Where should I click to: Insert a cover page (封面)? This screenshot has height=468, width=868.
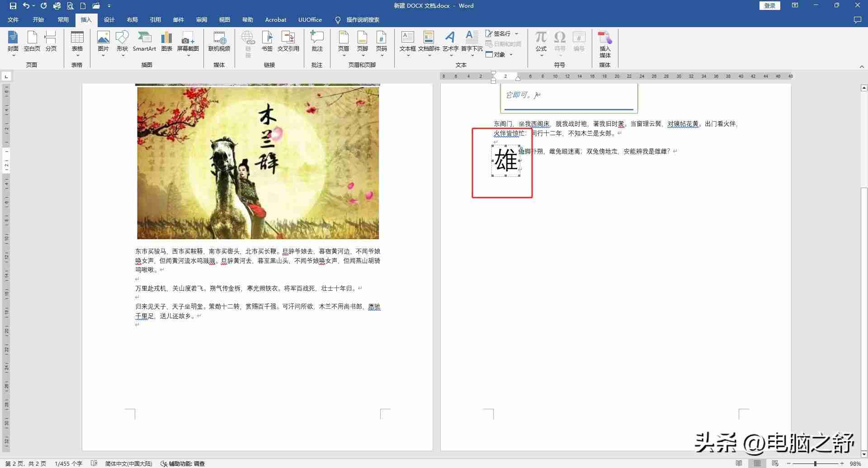click(13, 43)
